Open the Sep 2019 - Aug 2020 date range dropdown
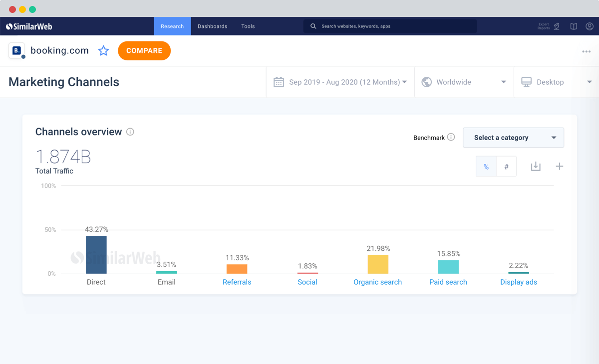Image resolution: width=599 pixels, height=364 pixels. click(x=340, y=82)
